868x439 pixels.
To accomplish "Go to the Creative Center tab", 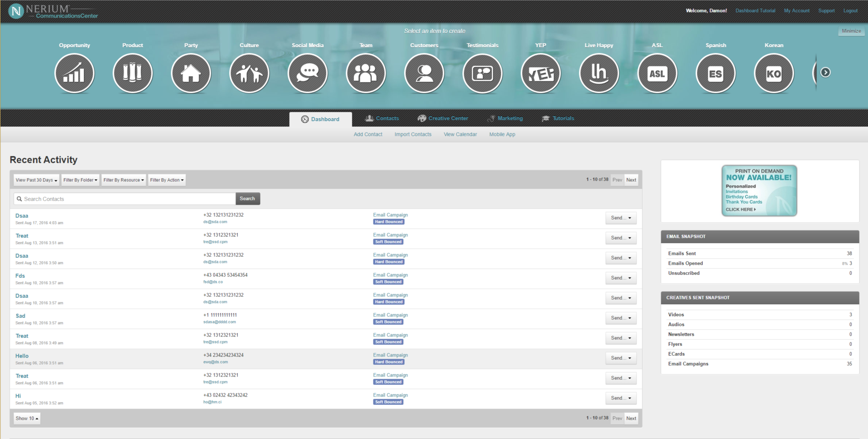I will (x=443, y=118).
